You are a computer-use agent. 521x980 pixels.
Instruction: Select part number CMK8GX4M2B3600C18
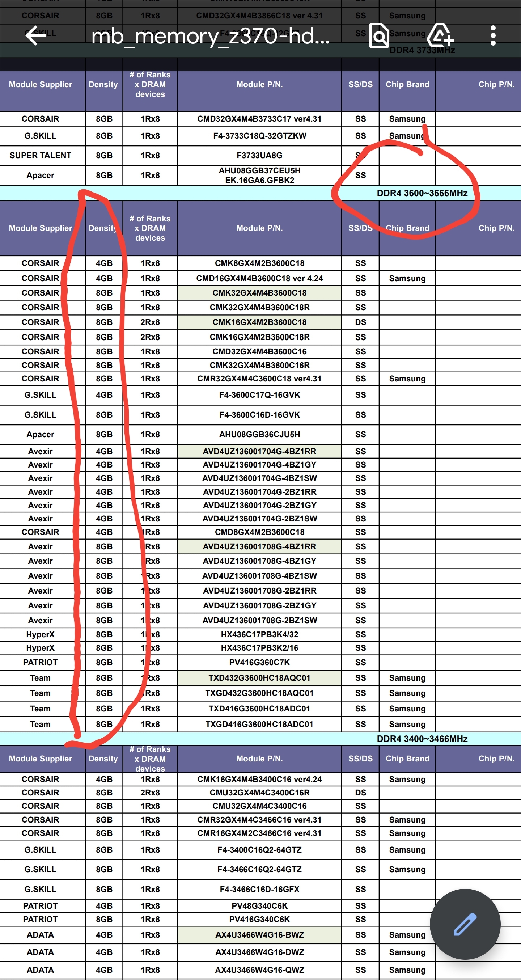click(x=259, y=263)
